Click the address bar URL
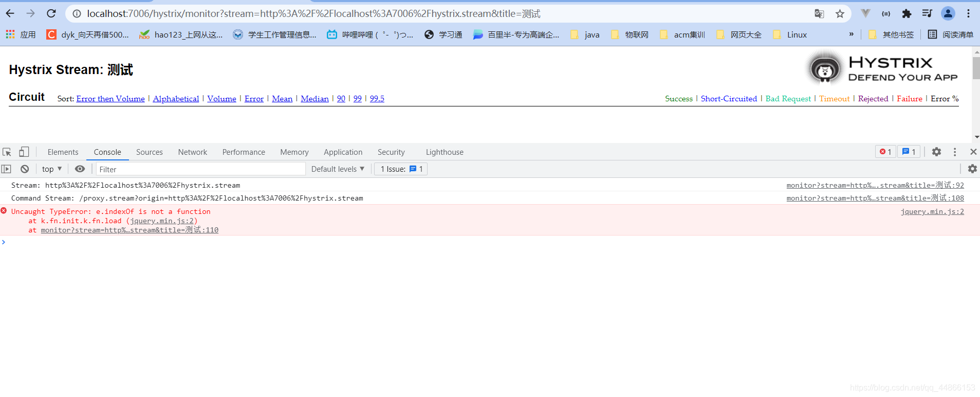Screen dimensions: 980x397 click(x=313, y=14)
